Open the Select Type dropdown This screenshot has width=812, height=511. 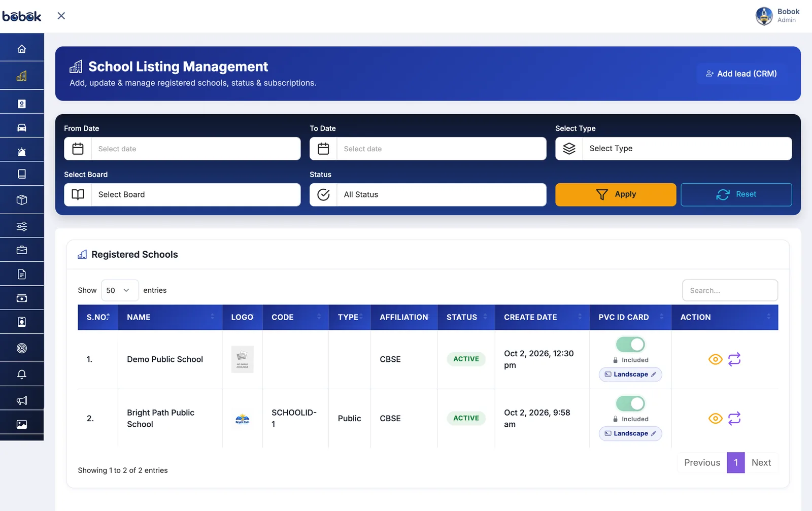click(x=673, y=149)
